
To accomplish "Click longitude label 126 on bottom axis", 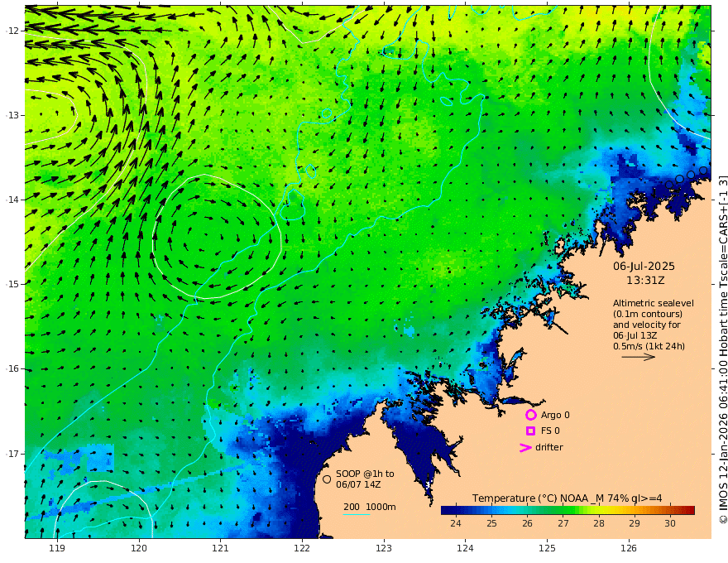I will point(629,549).
